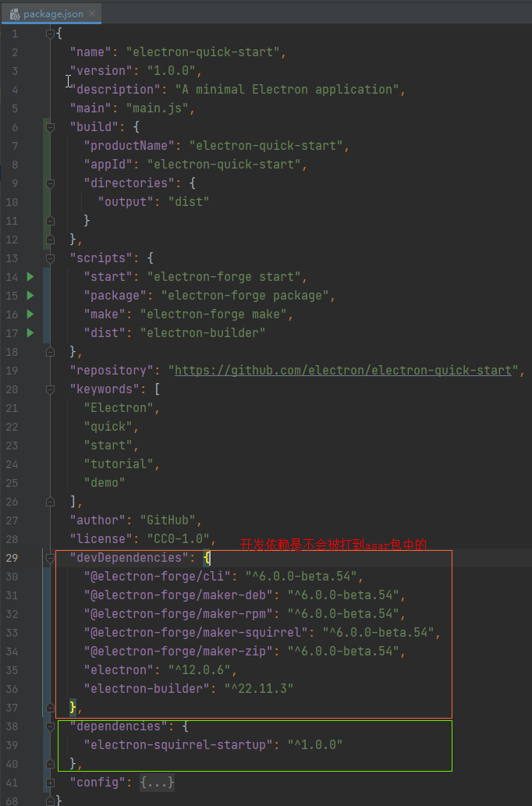Close the package.json tab
532x806 pixels.
pos(92,13)
